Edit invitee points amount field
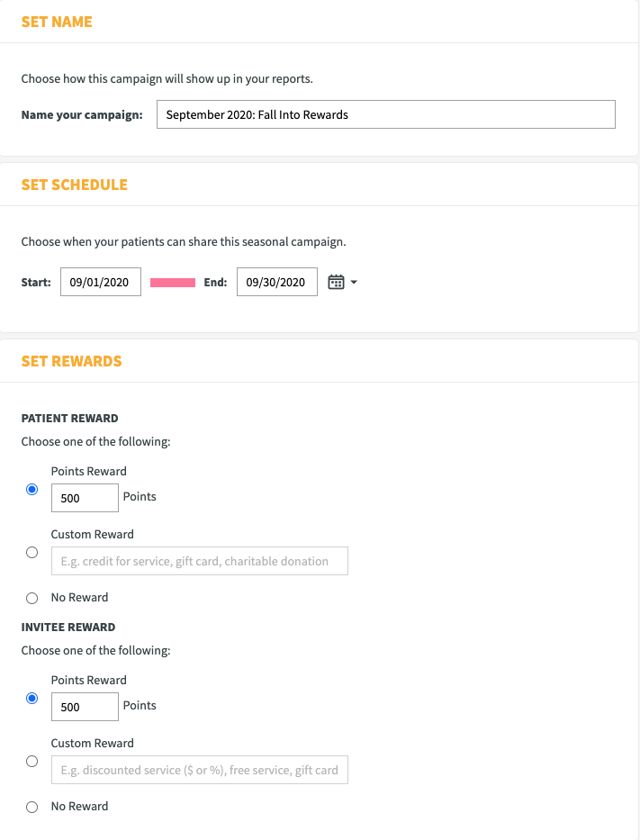This screenshot has width=640, height=840. point(85,707)
